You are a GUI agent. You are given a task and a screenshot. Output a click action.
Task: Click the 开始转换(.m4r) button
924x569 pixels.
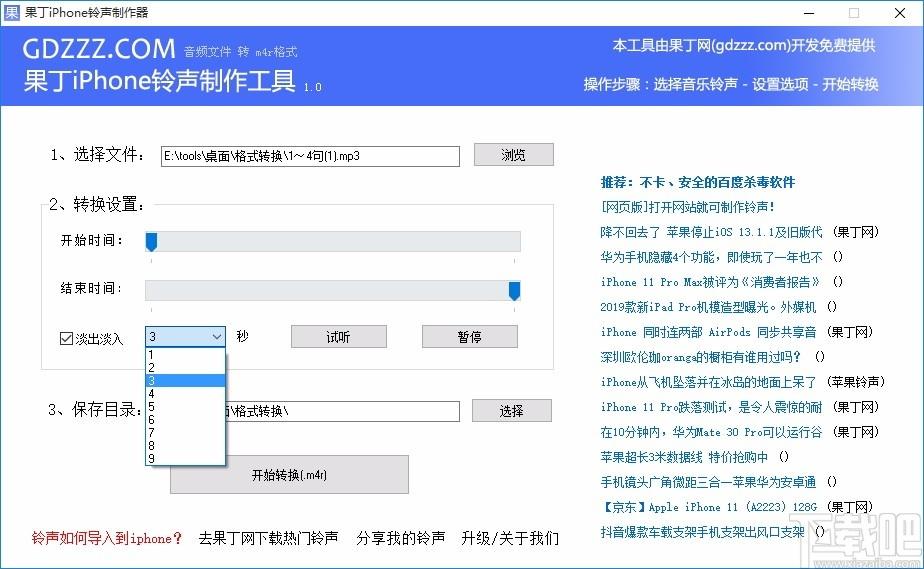[x=289, y=475]
